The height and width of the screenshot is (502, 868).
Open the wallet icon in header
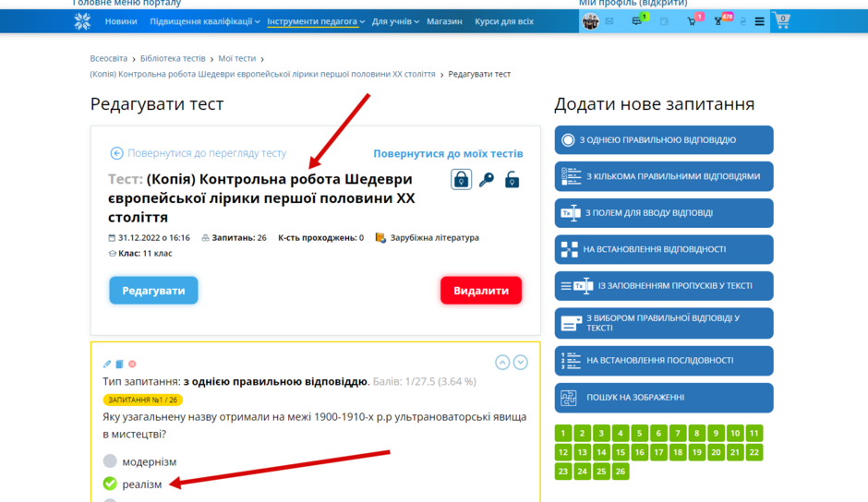pyautogui.click(x=664, y=21)
